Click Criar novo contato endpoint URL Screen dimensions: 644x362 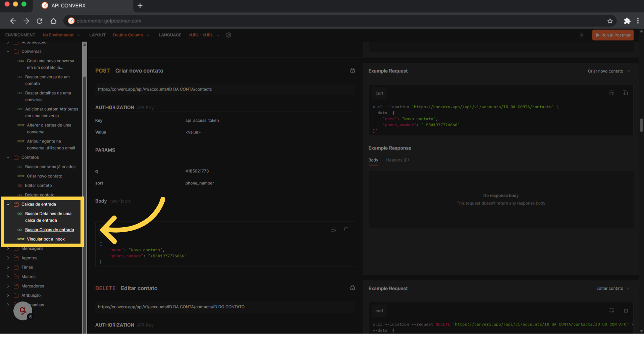point(155,89)
